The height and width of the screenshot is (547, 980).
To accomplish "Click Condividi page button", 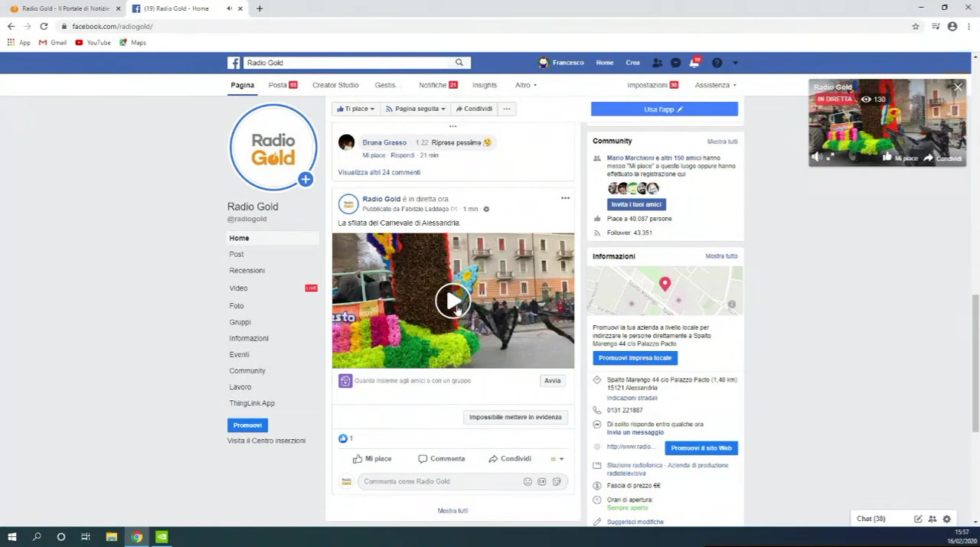I will click(x=474, y=109).
